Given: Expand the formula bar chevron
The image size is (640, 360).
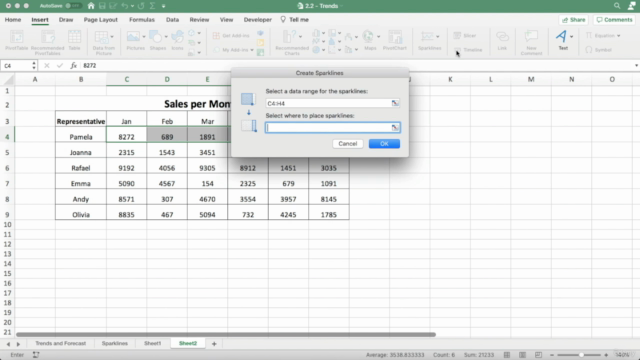Looking at the screenshot, I should (636, 65).
